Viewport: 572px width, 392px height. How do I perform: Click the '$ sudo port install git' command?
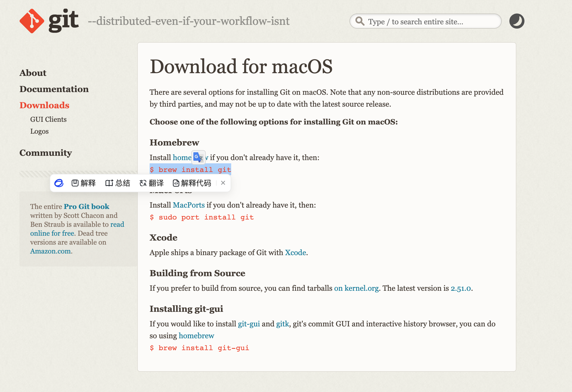(x=202, y=217)
